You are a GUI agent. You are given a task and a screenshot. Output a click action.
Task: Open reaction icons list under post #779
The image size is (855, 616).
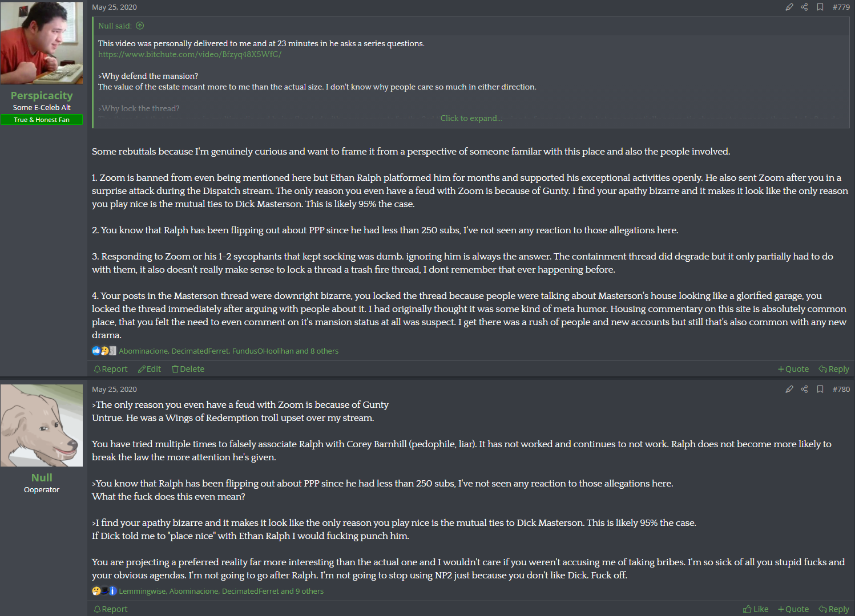[104, 351]
